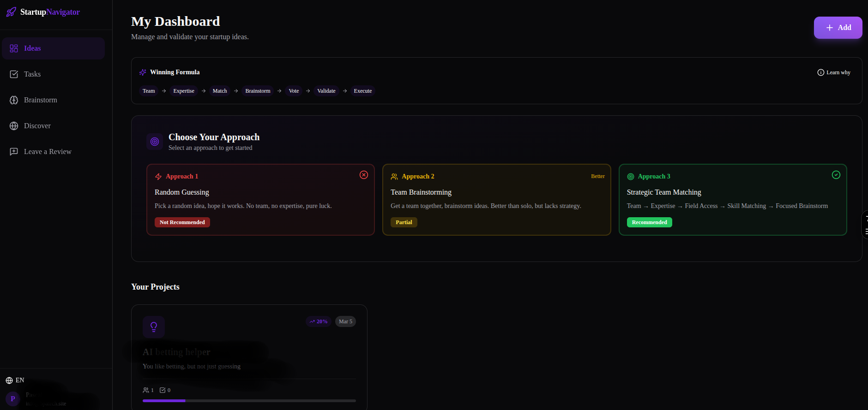Click the green checkmark on Approach 3

[836, 175]
